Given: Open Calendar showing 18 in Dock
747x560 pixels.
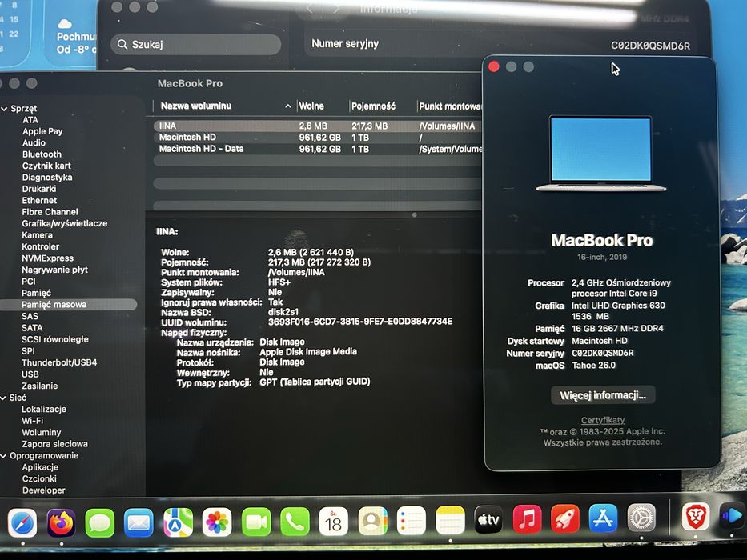Looking at the screenshot, I should [x=333, y=522].
